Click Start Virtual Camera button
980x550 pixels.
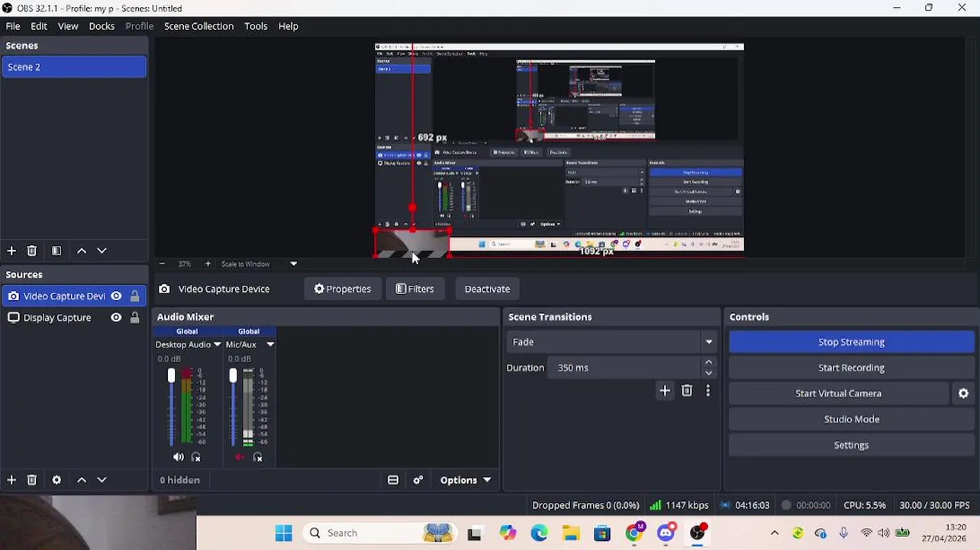(x=838, y=393)
